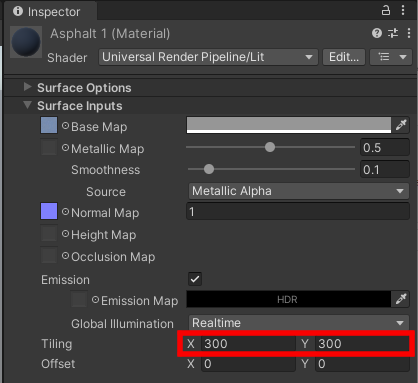Viewport: 418px width, 383px height.
Task: Open the Source dropdown Metallic Alpha
Action: [x=299, y=191]
